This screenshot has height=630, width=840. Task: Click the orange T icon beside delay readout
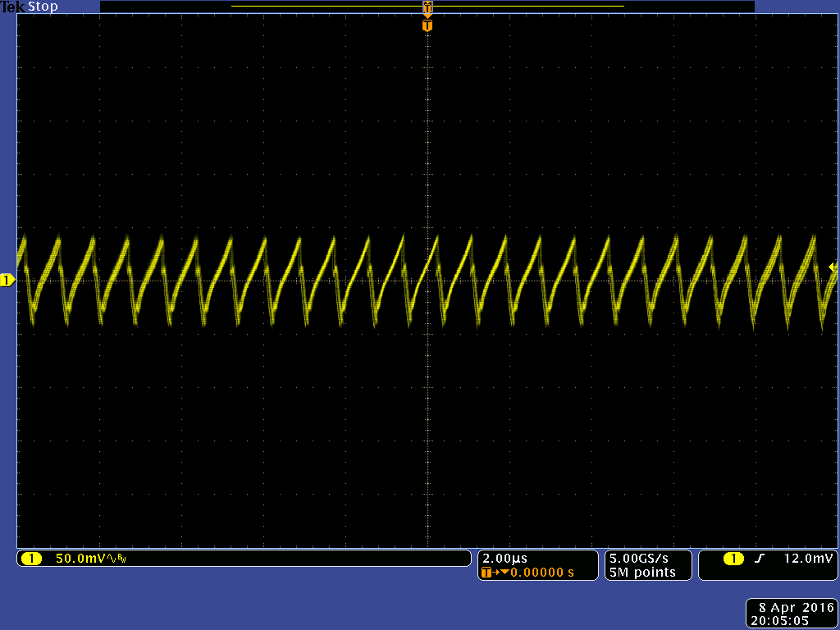coord(486,573)
